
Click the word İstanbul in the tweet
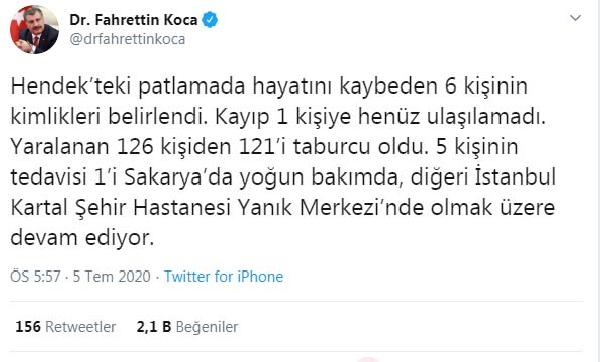point(515,177)
